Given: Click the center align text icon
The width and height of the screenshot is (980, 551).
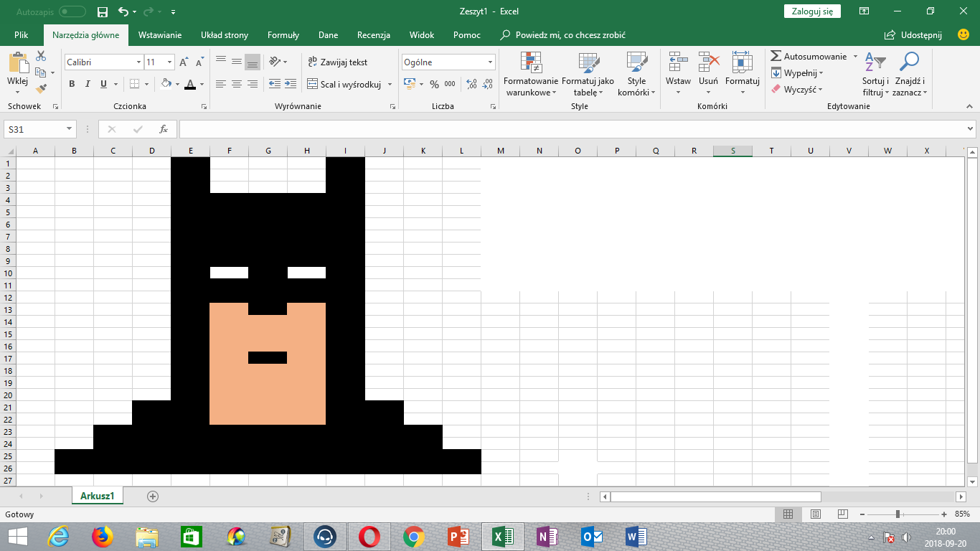Looking at the screenshot, I should point(237,84).
